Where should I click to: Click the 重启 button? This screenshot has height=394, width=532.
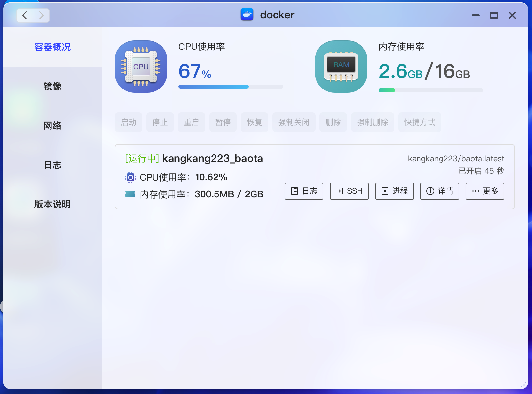tap(192, 122)
